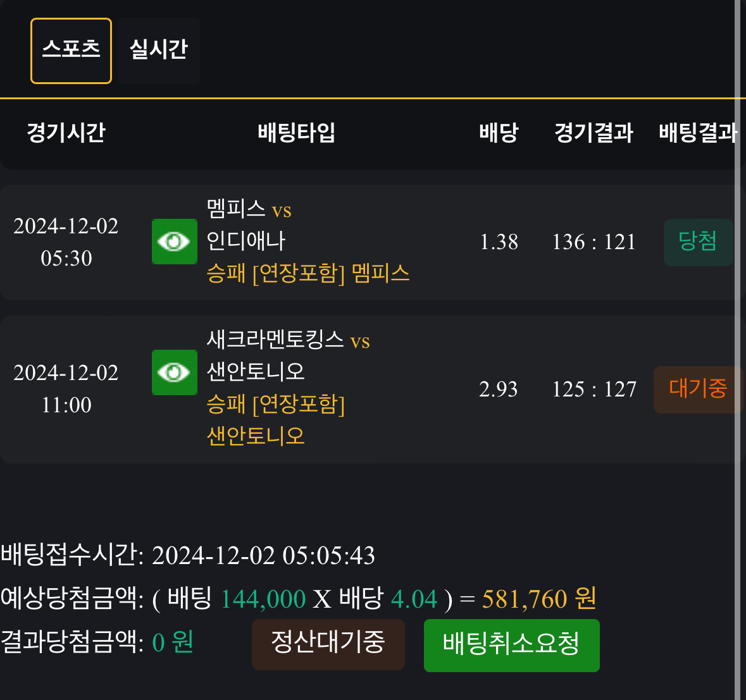This screenshot has width=746, height=700.
Task: Click the 경기결과 column header
Action: (x=594, y=133)
